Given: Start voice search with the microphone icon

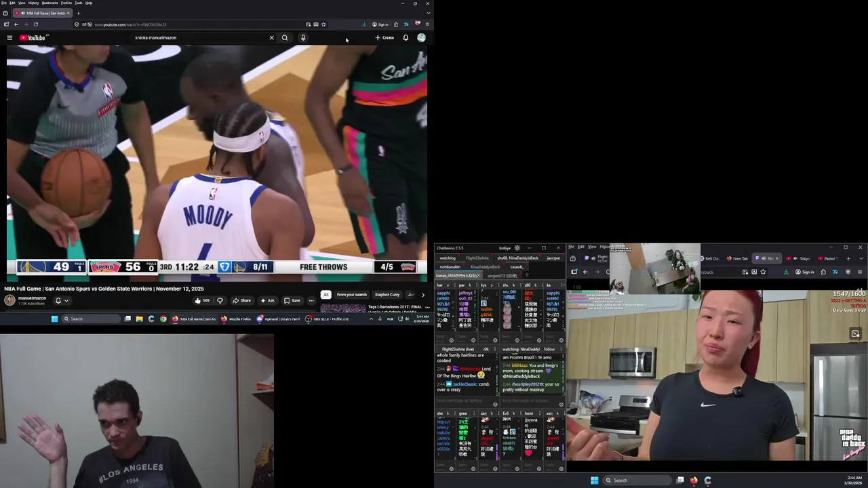Looking at the screenshot, I should [x=303, y=38].
